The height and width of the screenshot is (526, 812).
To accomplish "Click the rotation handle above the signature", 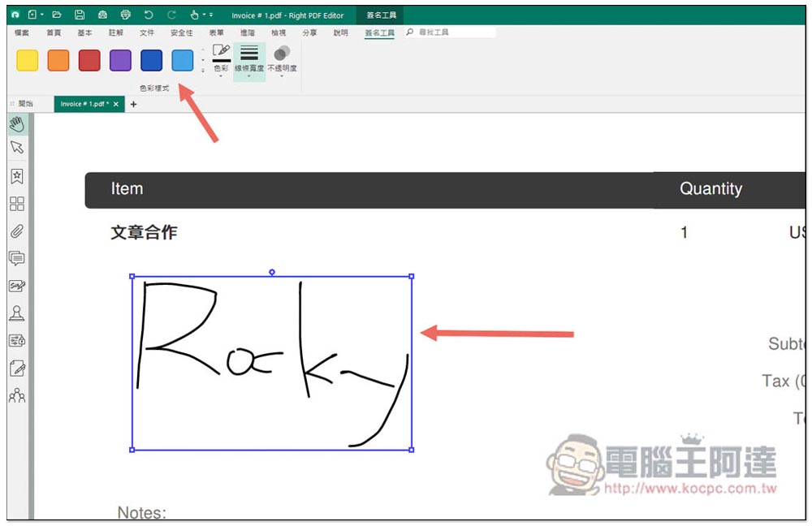I will click(272, 272).
